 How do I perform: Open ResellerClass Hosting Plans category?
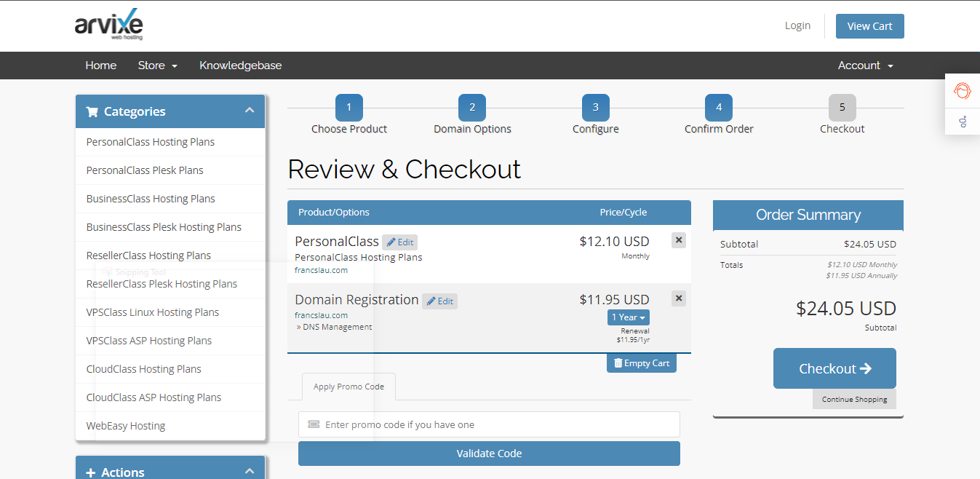(x=170, y=256)
